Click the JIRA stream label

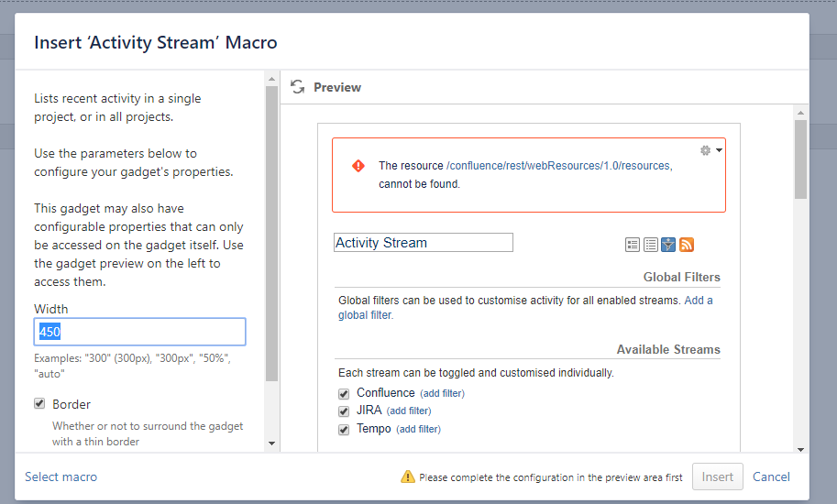[369, 411]
